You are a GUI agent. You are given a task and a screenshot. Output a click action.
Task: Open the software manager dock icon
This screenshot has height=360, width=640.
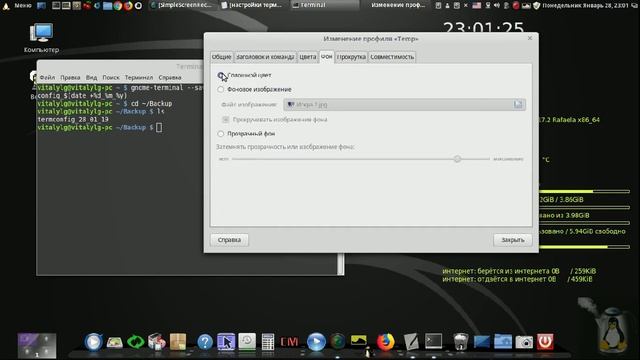pos(157,342)
